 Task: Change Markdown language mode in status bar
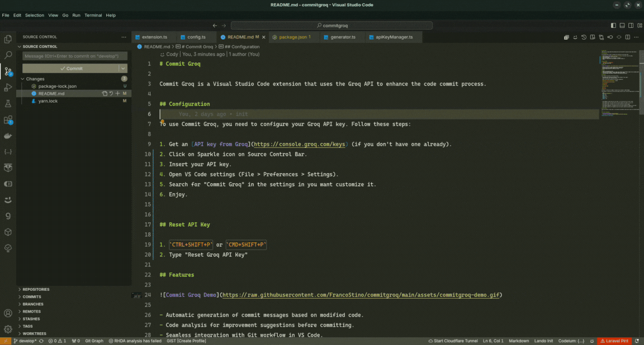[519, 341]
